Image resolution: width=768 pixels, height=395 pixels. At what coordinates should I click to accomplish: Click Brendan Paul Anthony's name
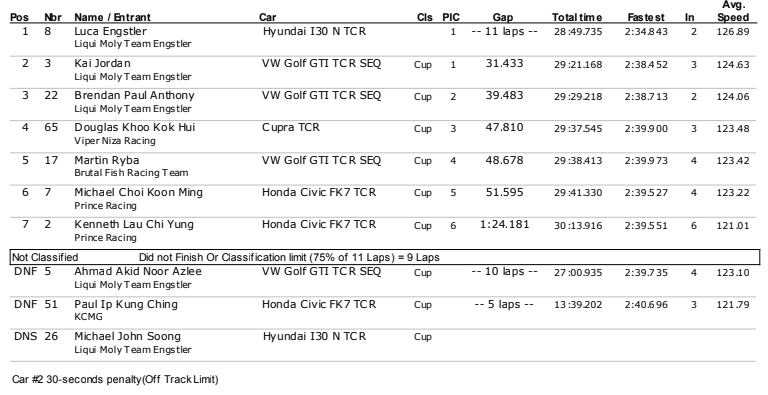(x=134, y=95)
